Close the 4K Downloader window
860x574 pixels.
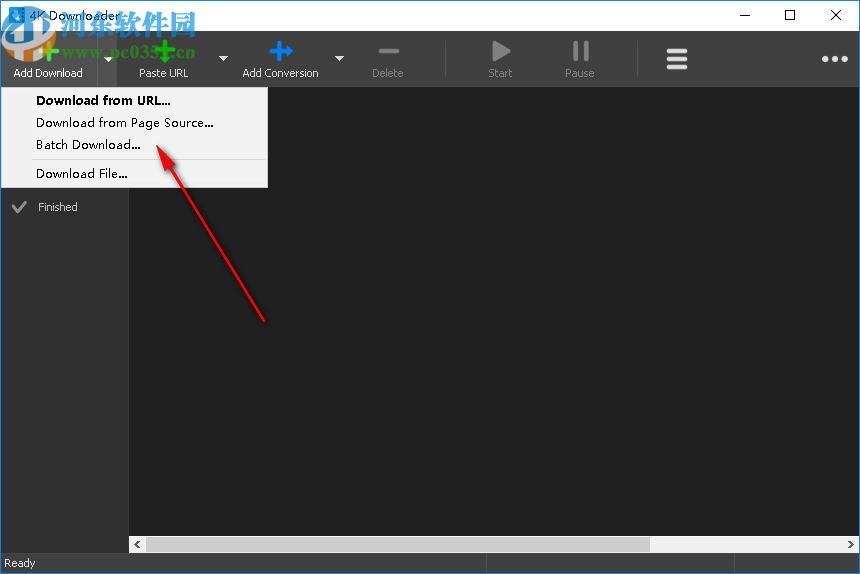pos(836,15)
